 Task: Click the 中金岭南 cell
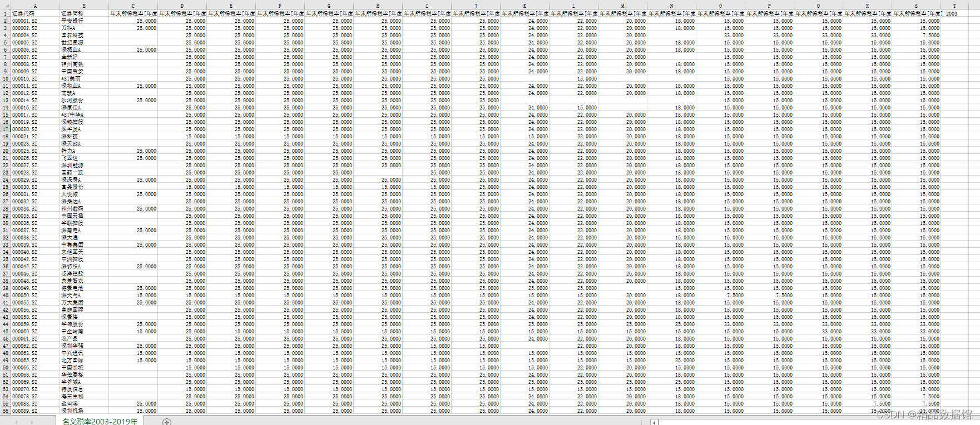pyautogui.click(x=85, y=331)
